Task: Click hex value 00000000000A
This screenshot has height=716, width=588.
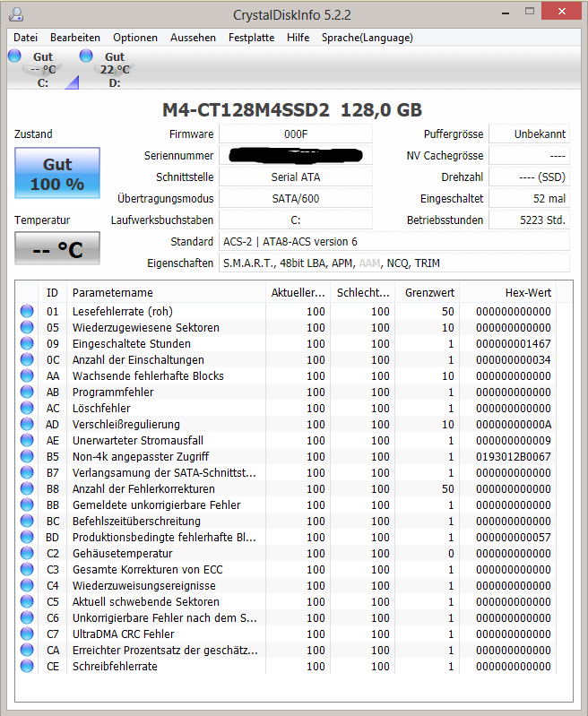Action: pyautogui.click(x=513, y=424)
